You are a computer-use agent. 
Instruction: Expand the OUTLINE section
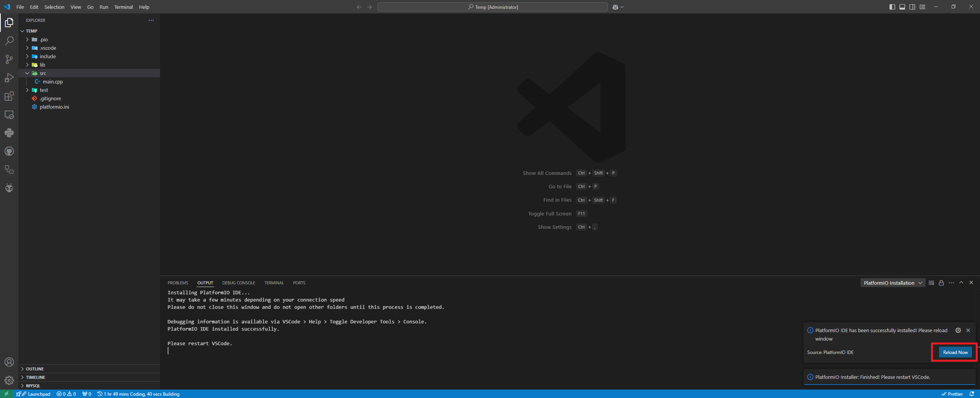[x=89, y=369]
